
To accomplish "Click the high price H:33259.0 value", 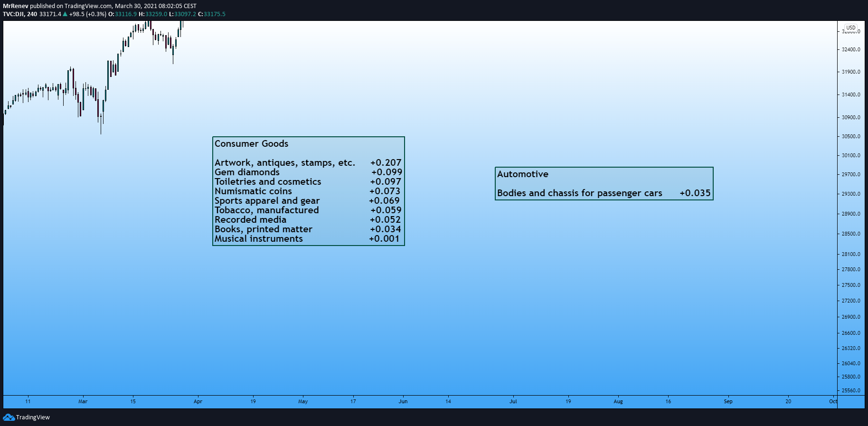I will point(153,14).
